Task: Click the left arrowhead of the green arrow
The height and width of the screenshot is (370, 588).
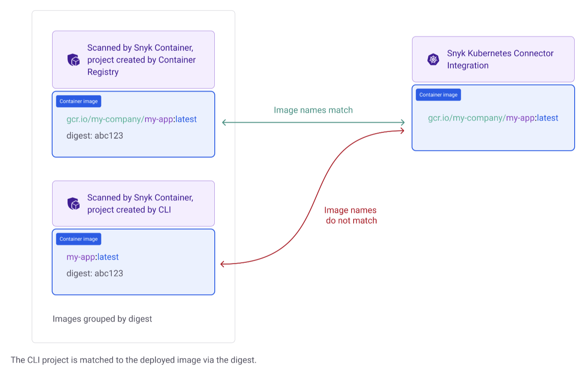Action: click(224, 122)
